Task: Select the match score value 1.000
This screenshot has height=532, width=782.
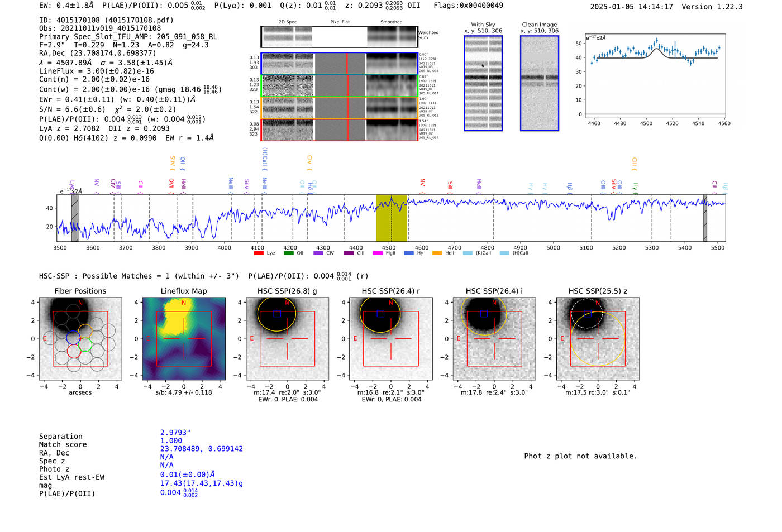Action: pos(171,441)
